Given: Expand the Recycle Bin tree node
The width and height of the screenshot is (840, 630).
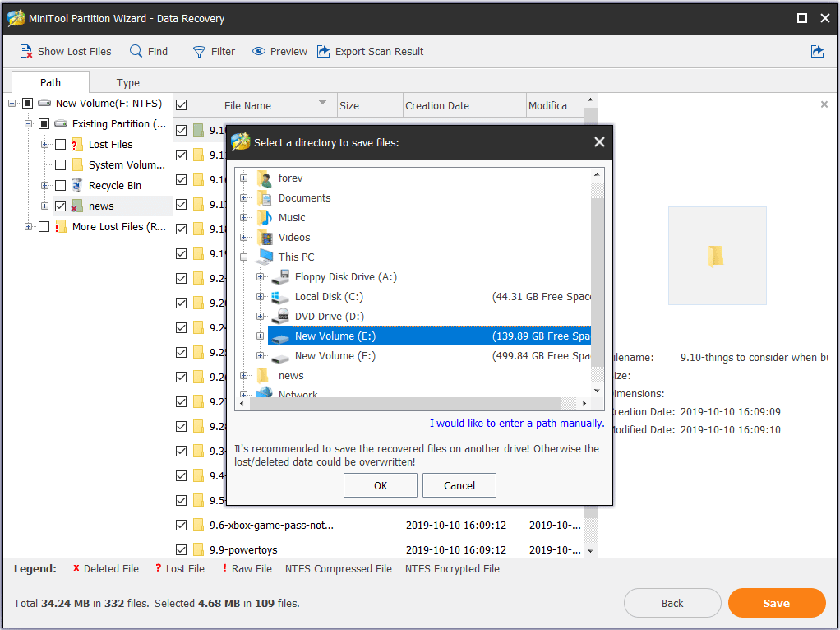Looking at the screenshot, I should (x=45, y=186).
